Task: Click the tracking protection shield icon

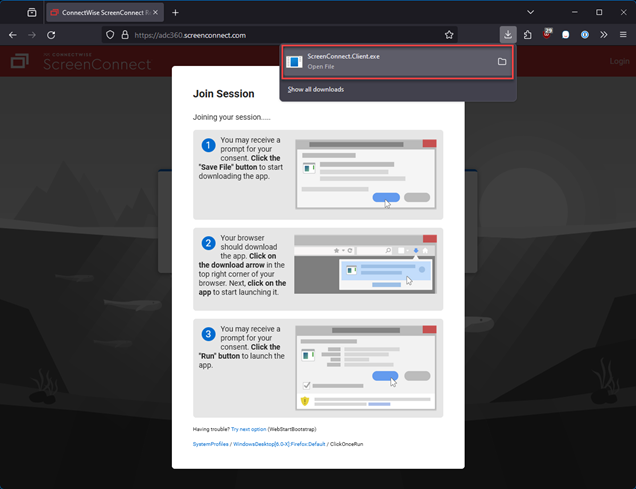Action: (x=110, y=35)
